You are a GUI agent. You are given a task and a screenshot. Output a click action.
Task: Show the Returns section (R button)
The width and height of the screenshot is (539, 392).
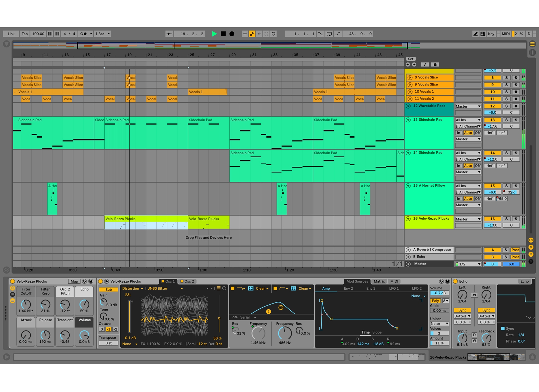[531, 247]
